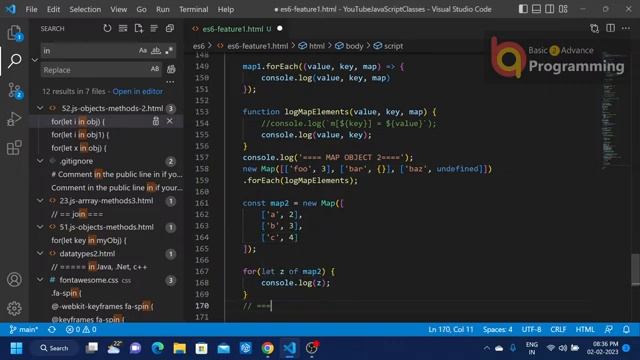Split the editor to the right

point(610,29)
